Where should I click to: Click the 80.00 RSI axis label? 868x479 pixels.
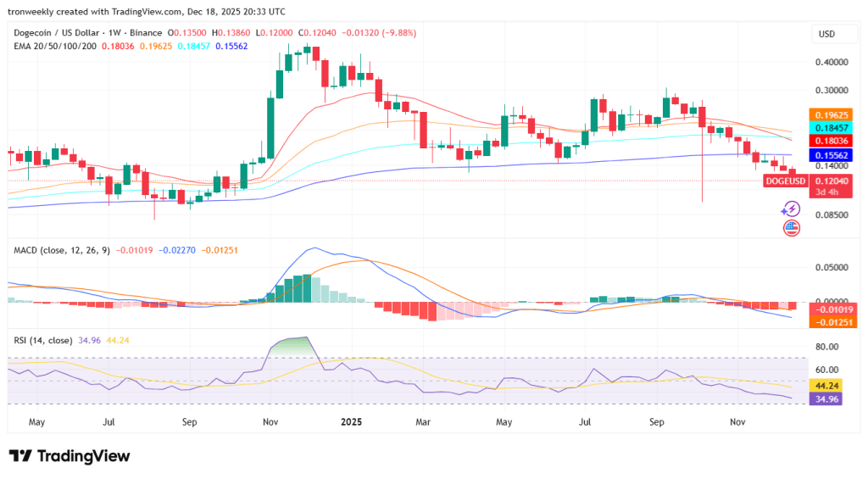point(827,348)
